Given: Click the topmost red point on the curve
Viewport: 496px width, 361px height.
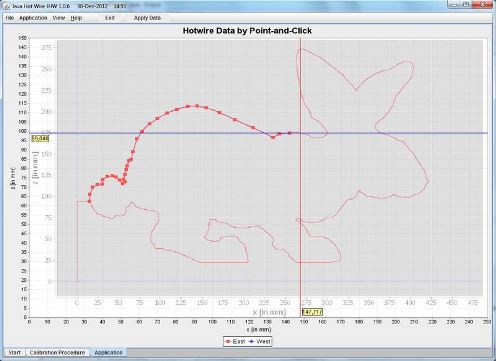Looking at the screenshot, I should 197,106.
